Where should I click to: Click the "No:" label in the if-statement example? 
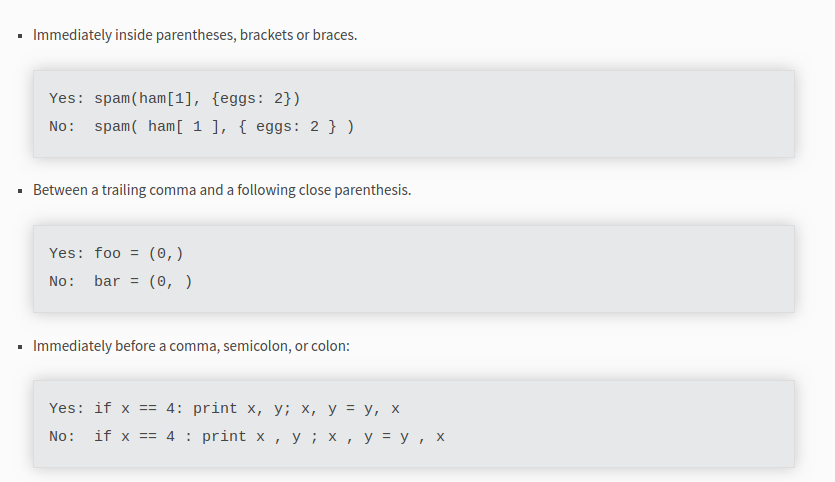(62, 437)
